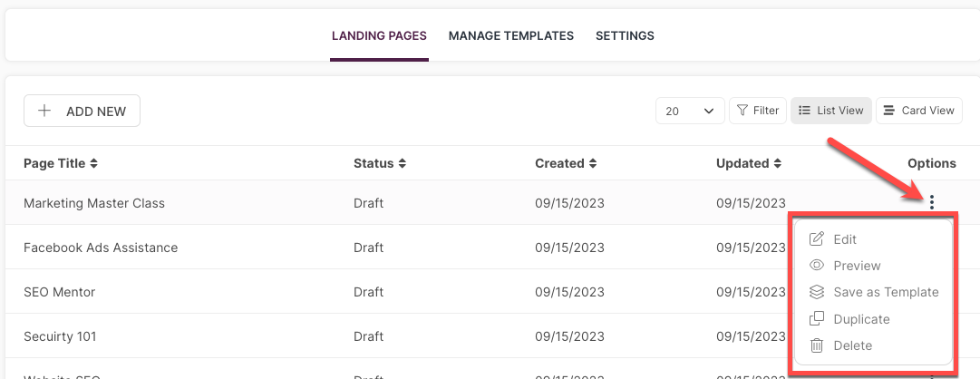This screenshot has width=980, height=379.
Task: Open three-dot options for Marketing Master Class
Action: pos(932,202)
